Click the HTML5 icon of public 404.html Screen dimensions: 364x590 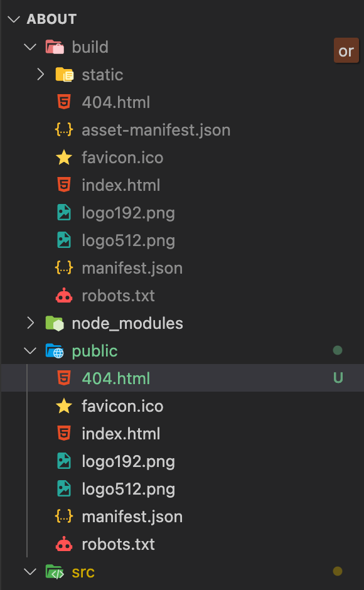coord(64,378)
